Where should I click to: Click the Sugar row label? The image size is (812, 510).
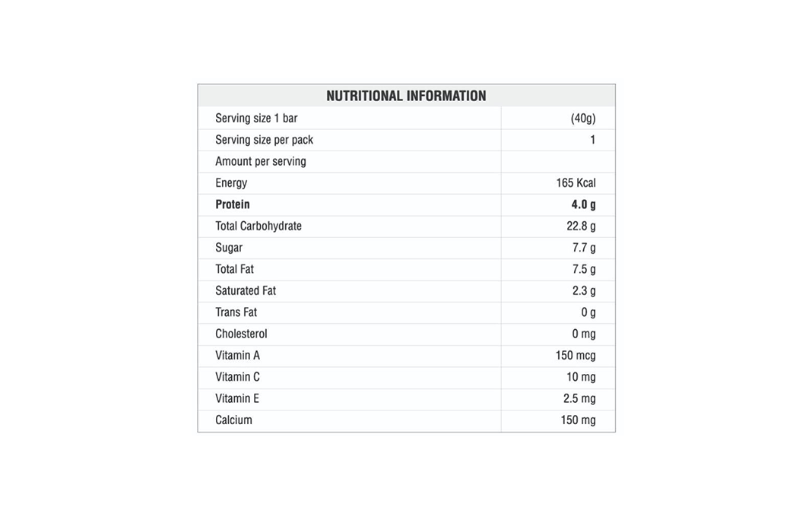pos(229,248)
